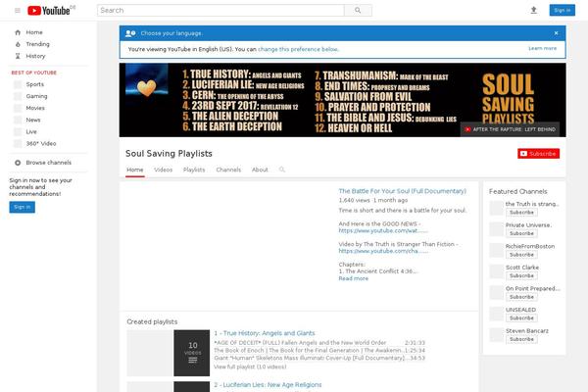Viewport: 588px width, 392px height.
Task: Subscribe to RichieFromBoston channel
Action: [x=521, y=255]
